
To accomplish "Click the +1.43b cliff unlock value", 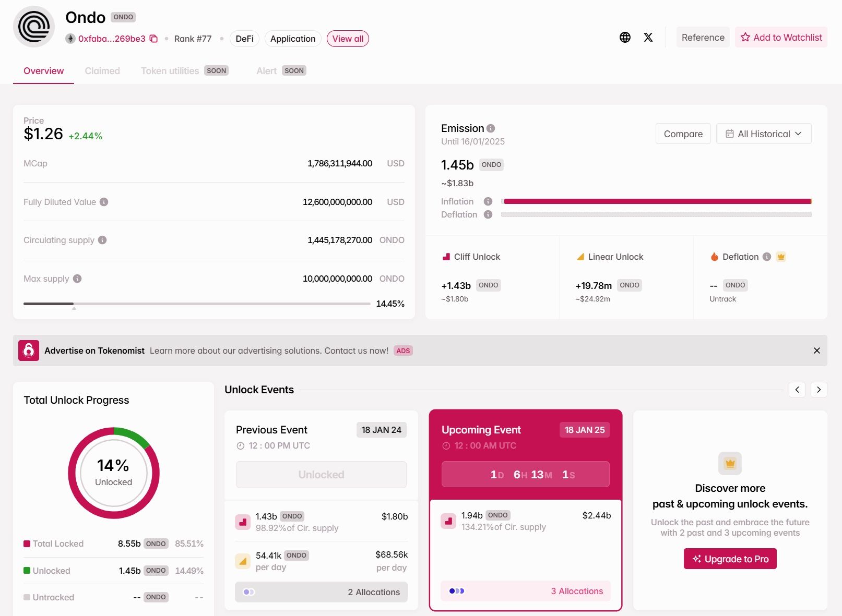I will coord(456,285).
